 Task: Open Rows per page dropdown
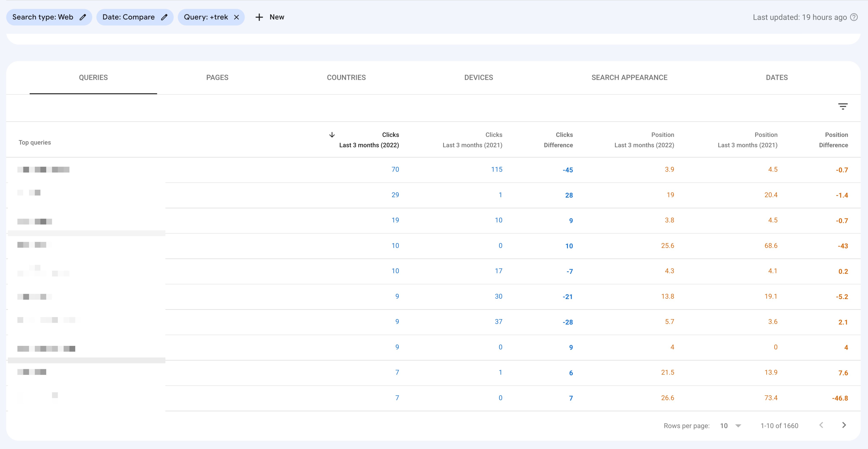pos(730,426)
